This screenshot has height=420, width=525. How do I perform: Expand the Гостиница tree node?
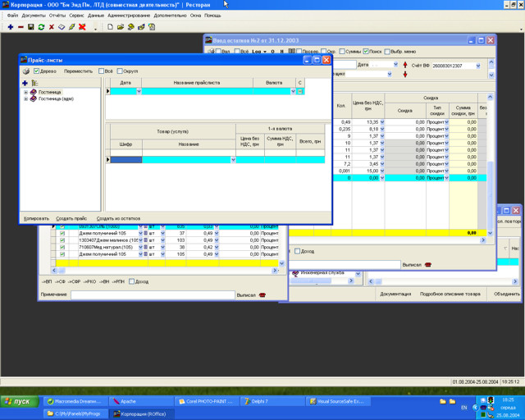(25, 93)
